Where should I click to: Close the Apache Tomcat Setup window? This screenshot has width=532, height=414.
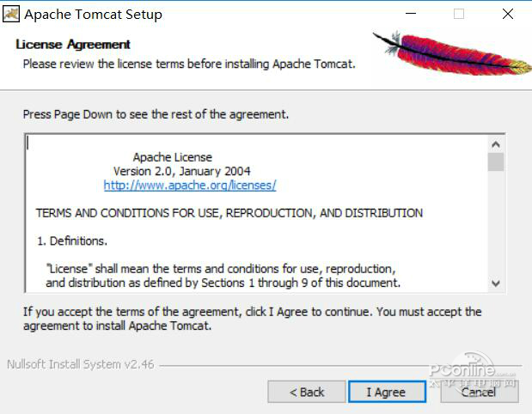[508, 14]
